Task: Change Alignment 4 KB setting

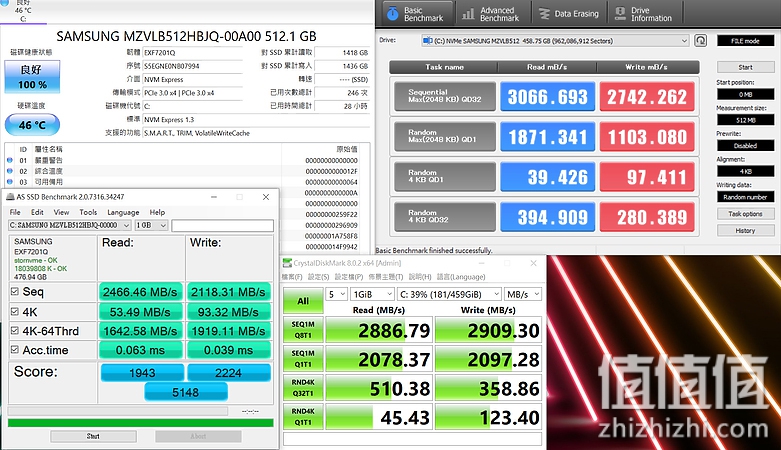Action: 745,171
